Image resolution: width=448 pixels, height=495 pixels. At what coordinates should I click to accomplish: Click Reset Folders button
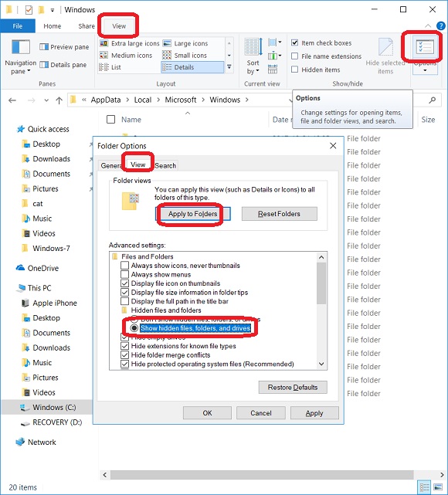(279, 214)
